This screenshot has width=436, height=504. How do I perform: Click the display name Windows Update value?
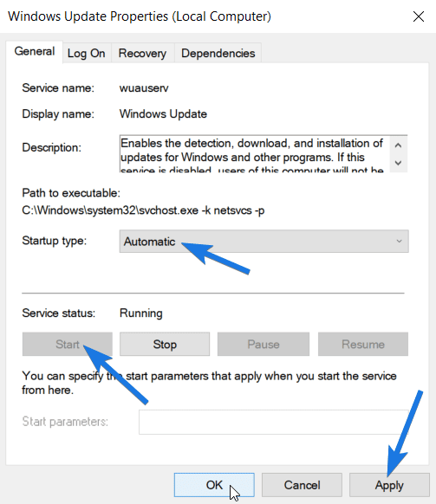pos(163,114)
